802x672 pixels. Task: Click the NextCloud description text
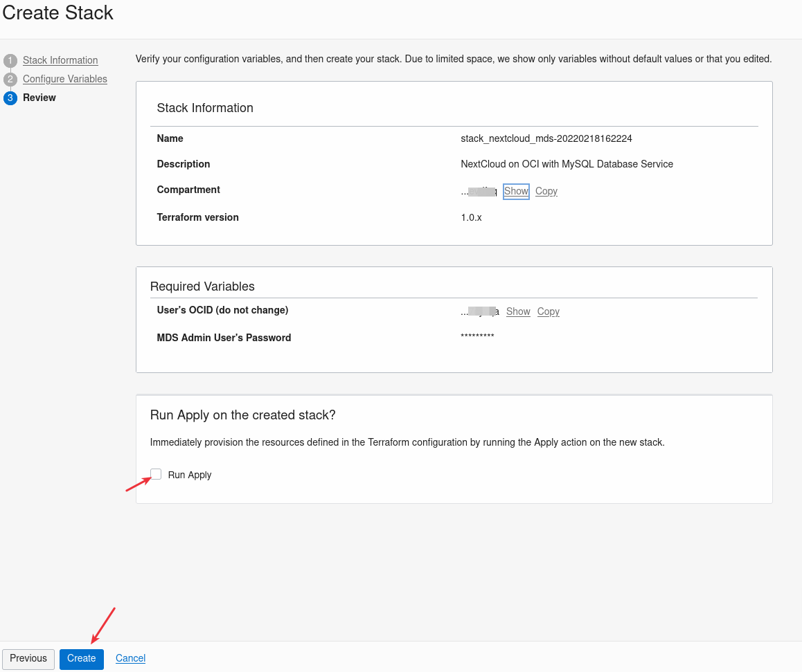(x=567, y=164)
